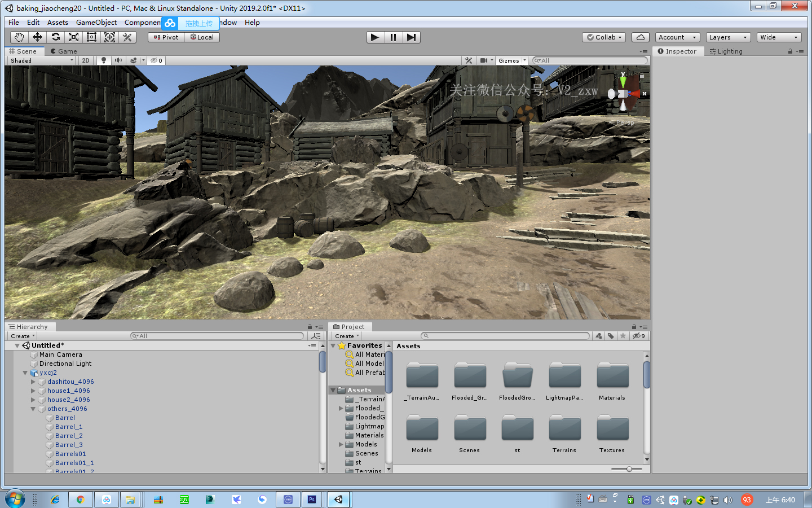Select Main Camera in Hierarchy
Image resolution: width=812 pixels, height=508 pixels.
click(60, 354)
